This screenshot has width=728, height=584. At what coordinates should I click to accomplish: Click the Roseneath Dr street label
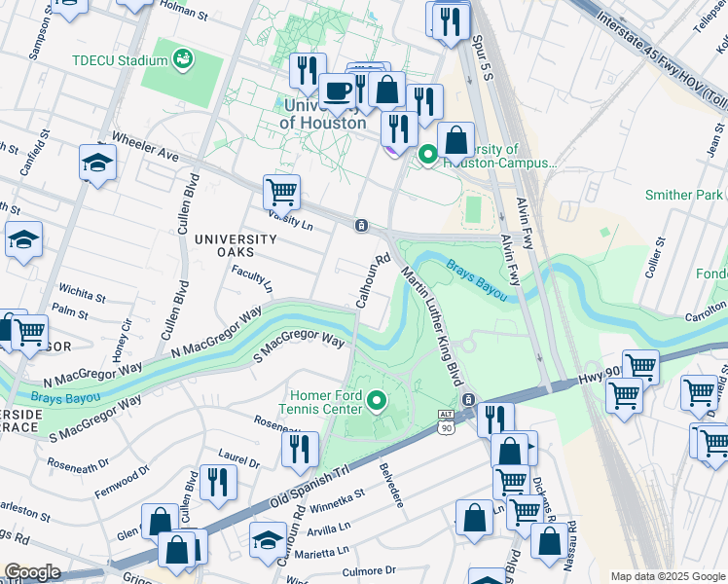[78, 465]
